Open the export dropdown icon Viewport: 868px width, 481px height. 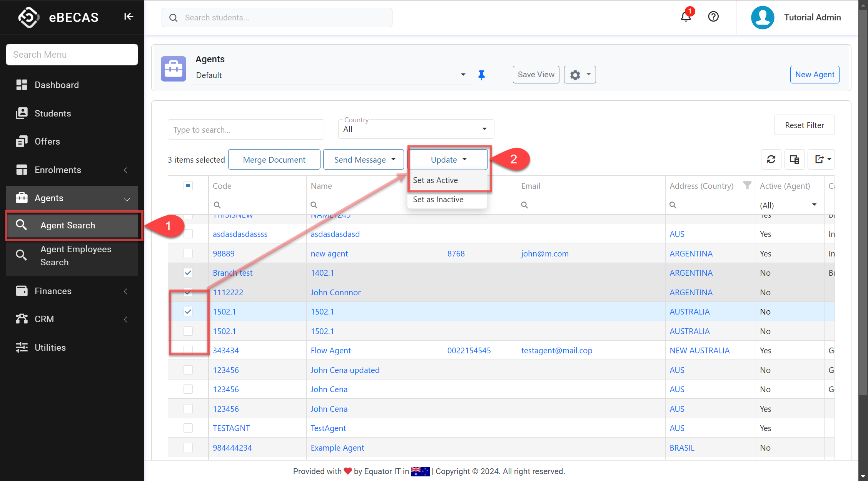(821, 159)
